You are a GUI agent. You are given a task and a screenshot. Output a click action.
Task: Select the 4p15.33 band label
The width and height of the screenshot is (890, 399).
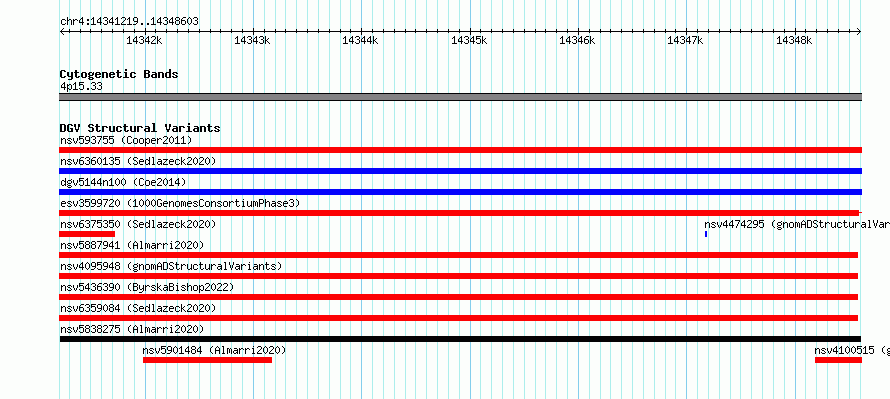tap(81, 87)
